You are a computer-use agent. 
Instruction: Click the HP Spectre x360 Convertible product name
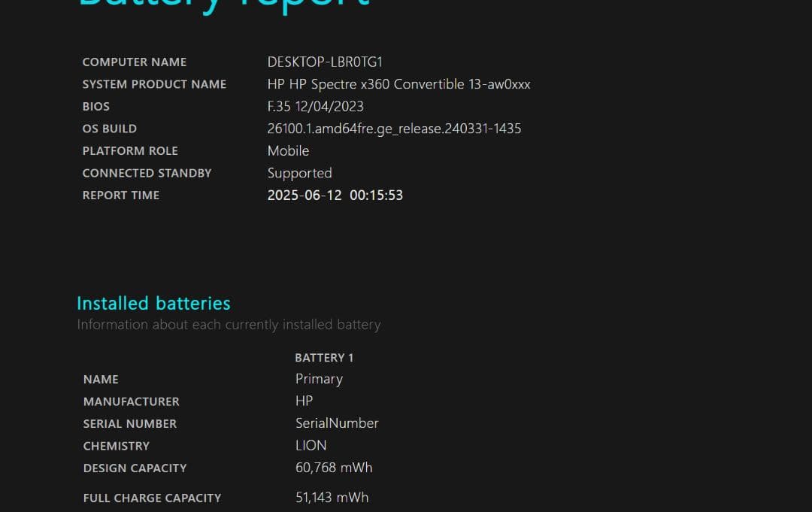point(398,84)
